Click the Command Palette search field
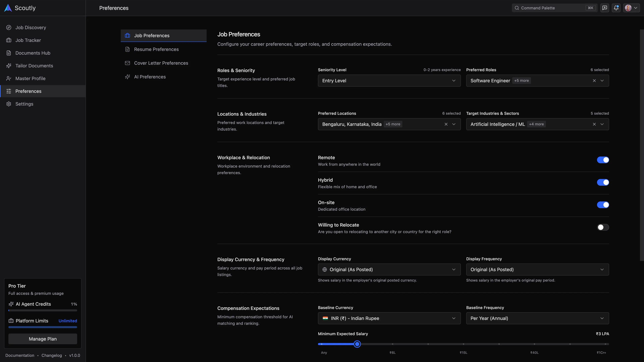Image resolution: width=644 pixels, height=362 pixels. [x=554, y=8]
